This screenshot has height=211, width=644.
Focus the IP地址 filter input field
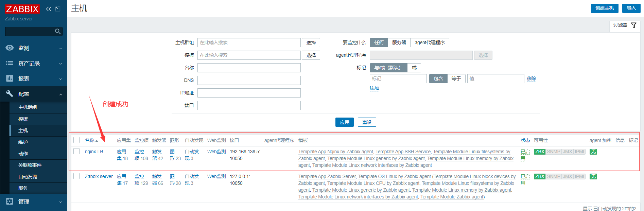pyautogui.click(x=249, y=93)
